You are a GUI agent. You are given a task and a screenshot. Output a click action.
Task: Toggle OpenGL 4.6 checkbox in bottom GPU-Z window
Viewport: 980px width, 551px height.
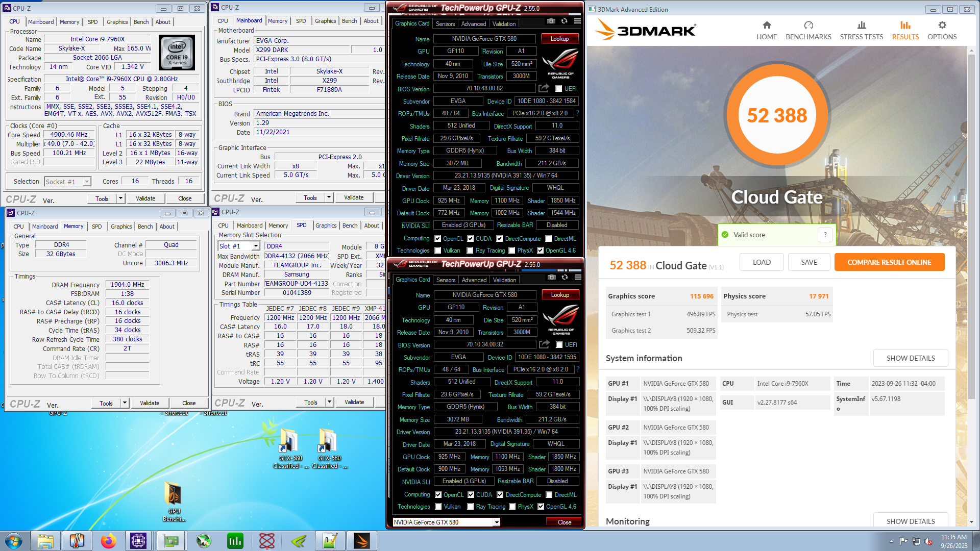pyautogui.click(x=540, y=507)
